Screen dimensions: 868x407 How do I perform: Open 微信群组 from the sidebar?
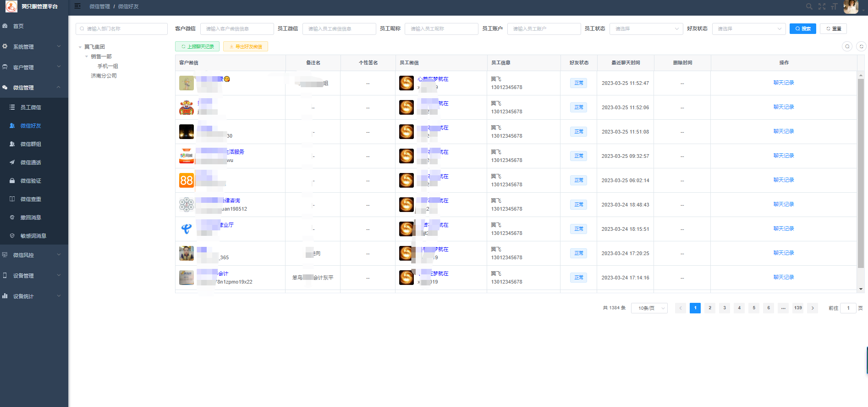31,144
